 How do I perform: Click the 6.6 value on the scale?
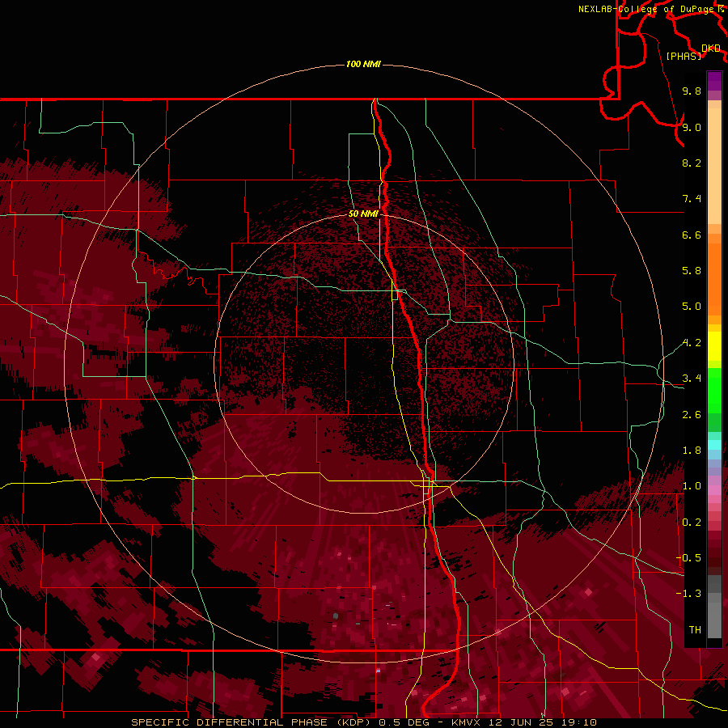692,235
